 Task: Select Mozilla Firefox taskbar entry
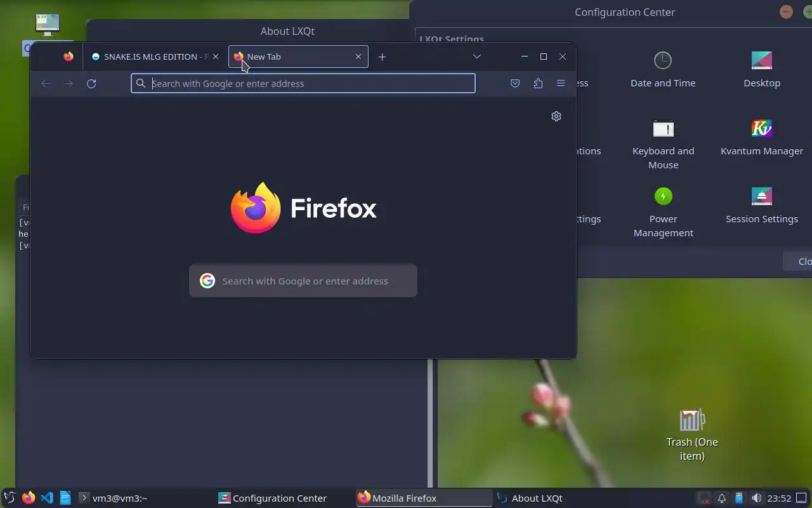(424, 498)
